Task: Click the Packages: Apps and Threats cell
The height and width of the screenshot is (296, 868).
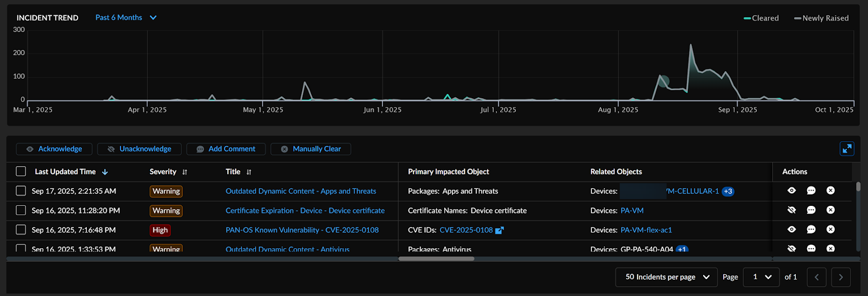Action: pos(453,191)
